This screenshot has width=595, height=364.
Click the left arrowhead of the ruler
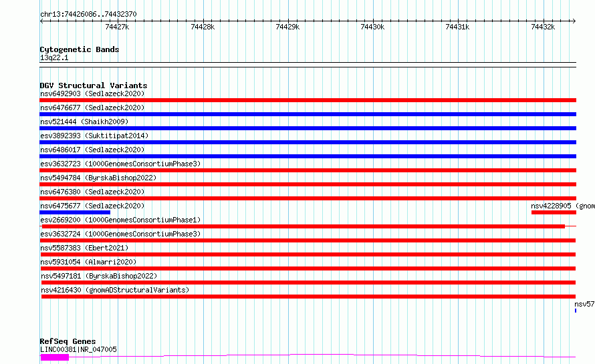tap(41, 21)
